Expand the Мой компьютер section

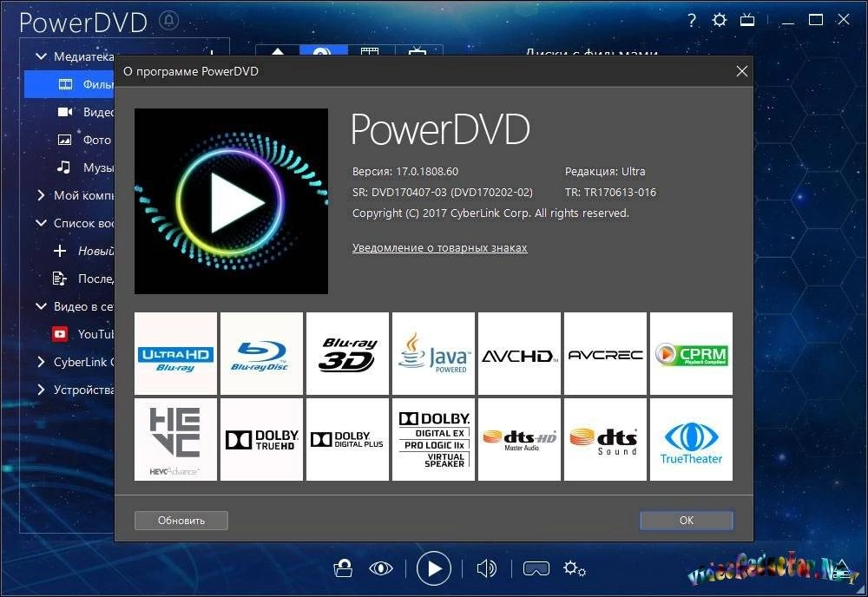pyautogui.click(x=41, y=195)
